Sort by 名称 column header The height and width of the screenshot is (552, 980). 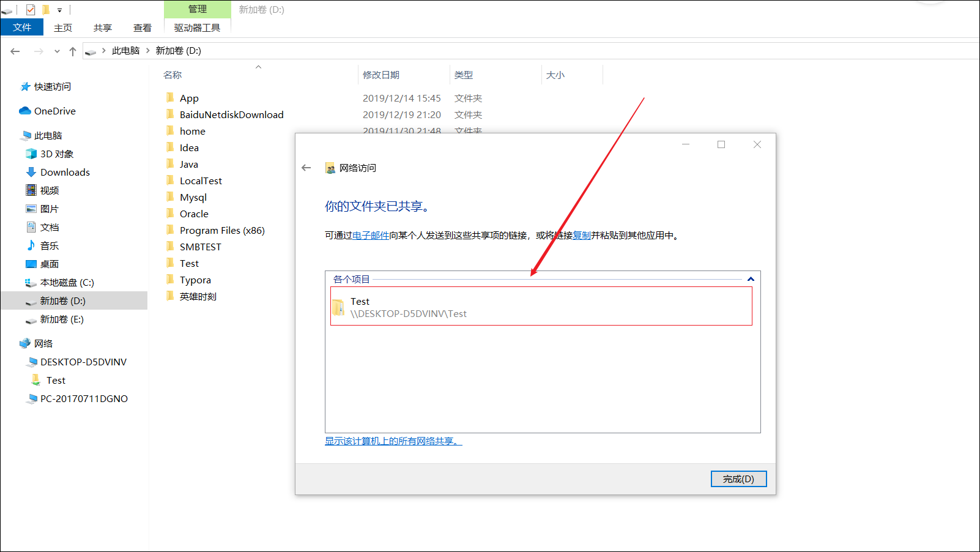[x=173, y=75]
